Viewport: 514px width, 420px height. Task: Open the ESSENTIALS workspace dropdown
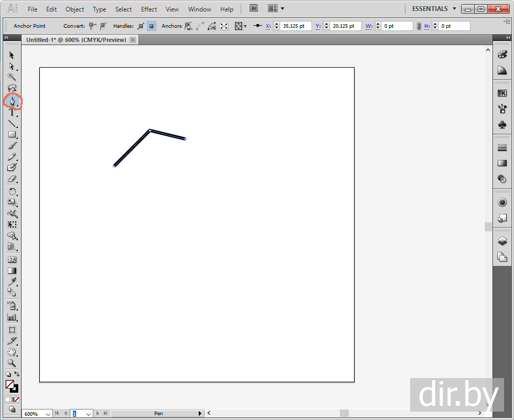(x=434, y=9)
